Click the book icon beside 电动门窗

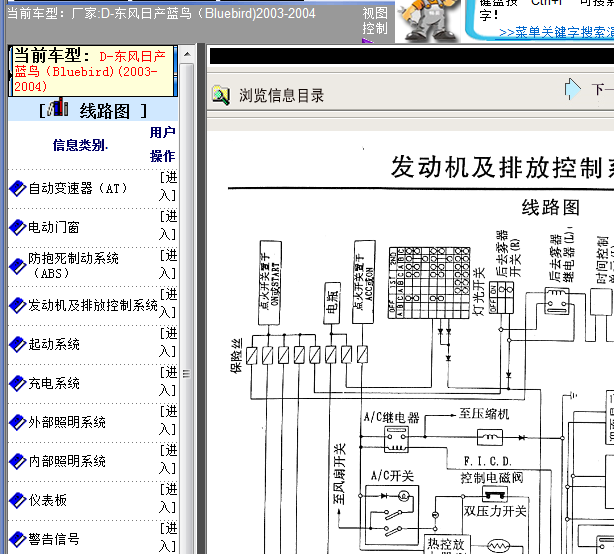tap(18, 227)
